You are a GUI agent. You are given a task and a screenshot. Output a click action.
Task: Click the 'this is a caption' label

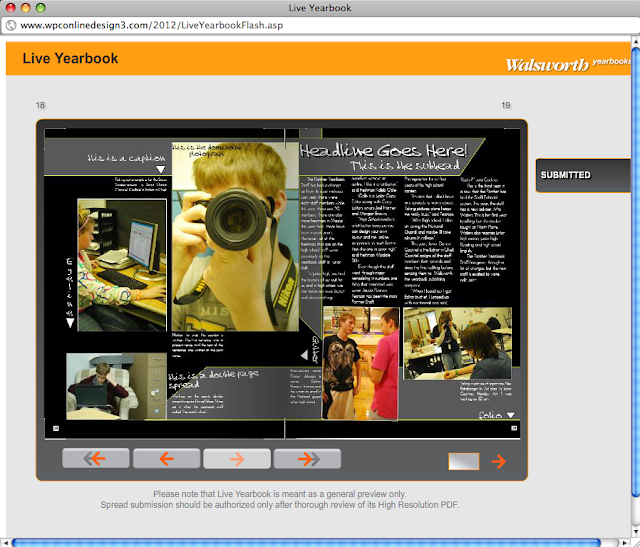coord(126,158)
